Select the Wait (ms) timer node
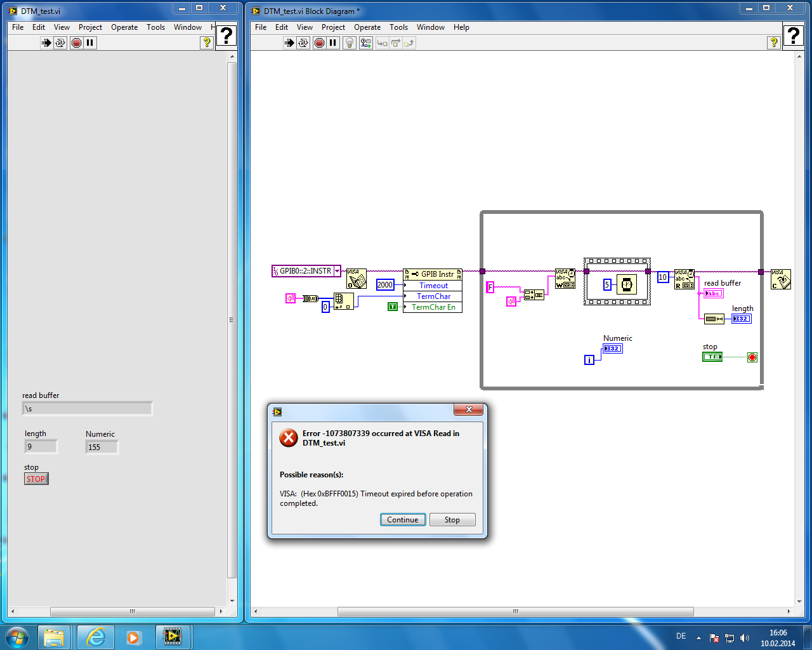Image resolution: width=812 pixels, height=650 pixels. click(627, 284)
